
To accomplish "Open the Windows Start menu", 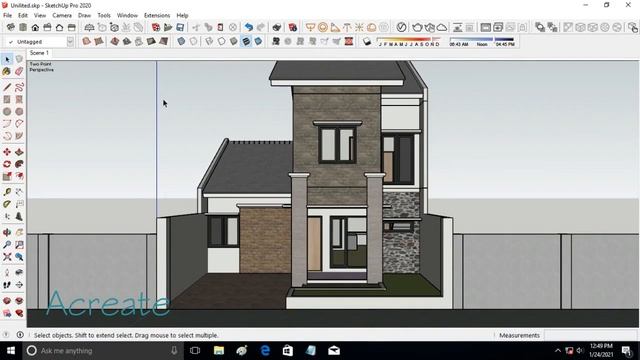I will [11, 351].
